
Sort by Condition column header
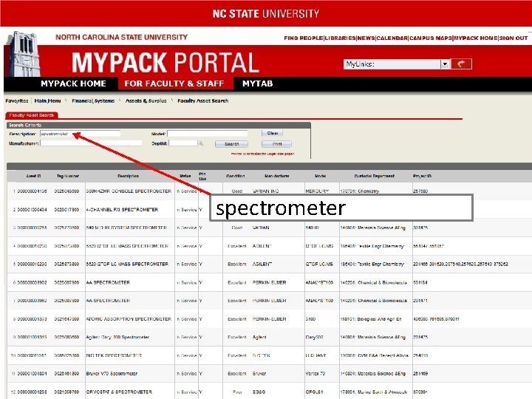pyautogui.click(x=235, y=176)
